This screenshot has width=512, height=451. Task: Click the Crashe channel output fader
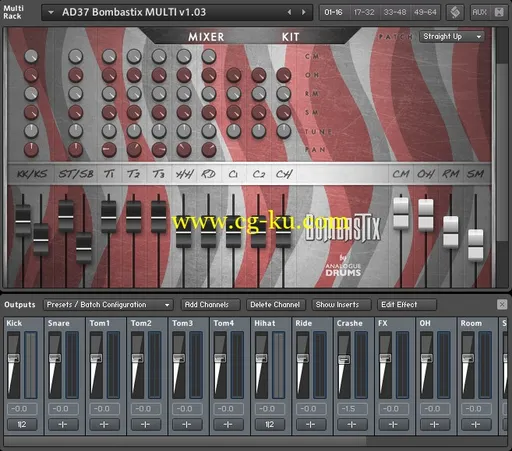344,360
